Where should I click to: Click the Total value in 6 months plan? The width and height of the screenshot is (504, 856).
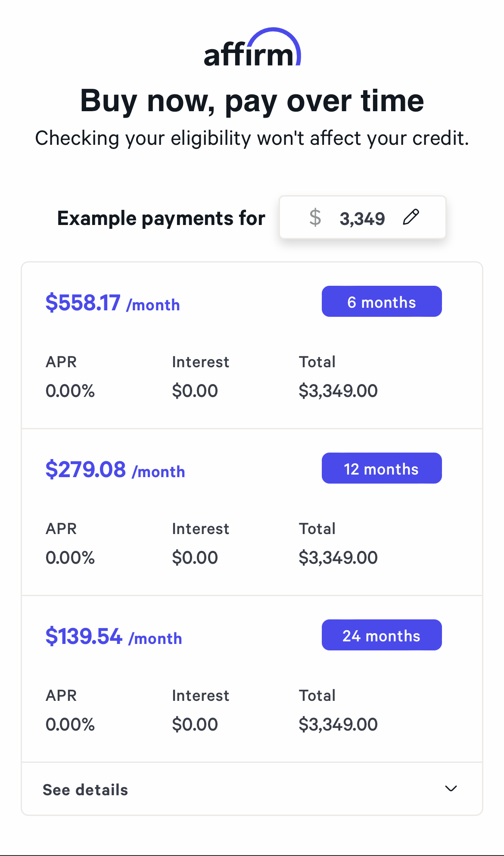coord(338,391)
